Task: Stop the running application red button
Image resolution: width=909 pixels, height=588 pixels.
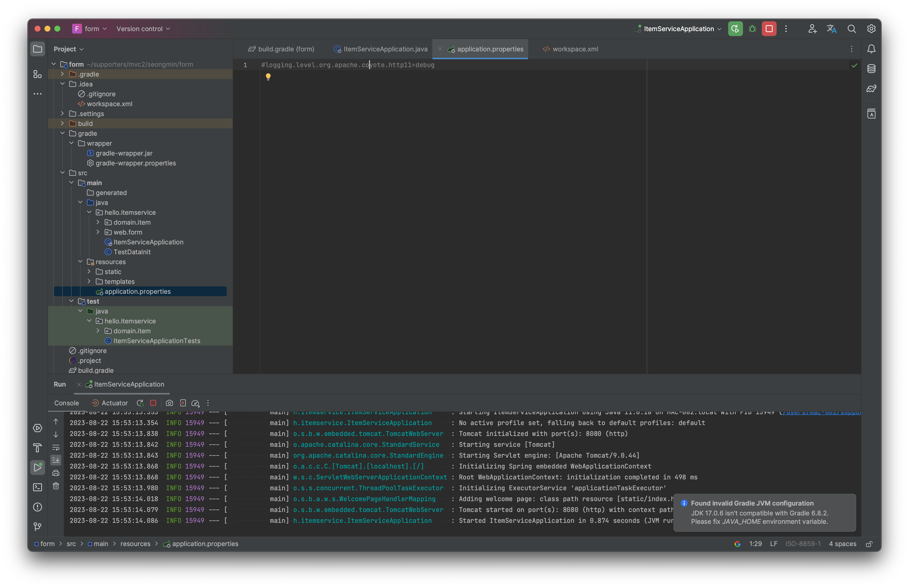Action: (x=769, y=29)
